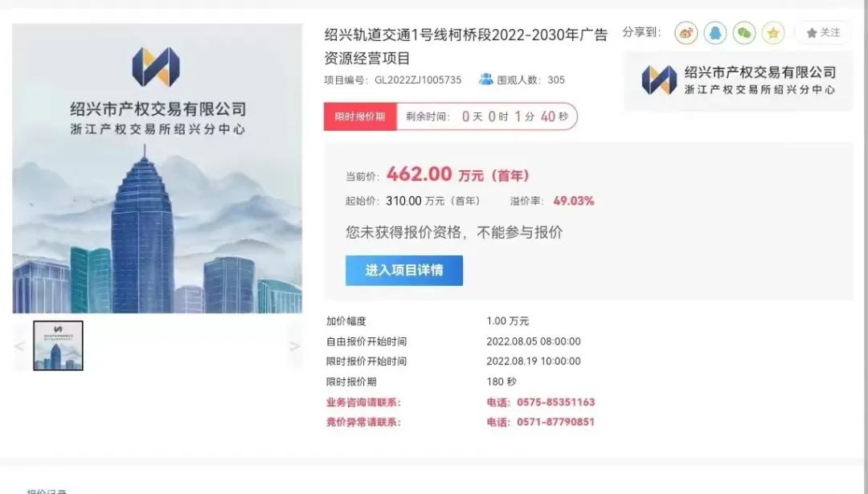Open 绍兴市产权交易有限公司 company card
The image size is (868, 494).
[x=739, y=81]
